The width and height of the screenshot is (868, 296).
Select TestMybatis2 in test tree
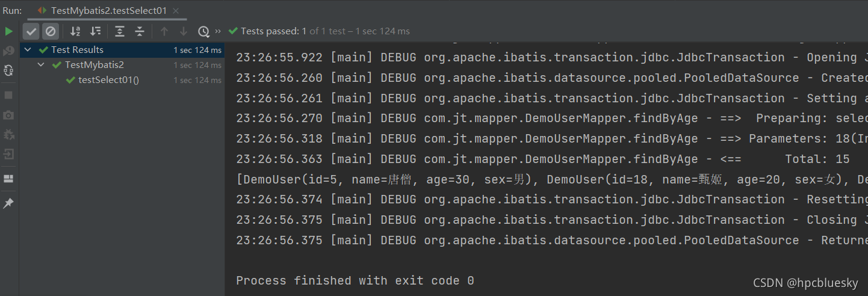(95, 65)
